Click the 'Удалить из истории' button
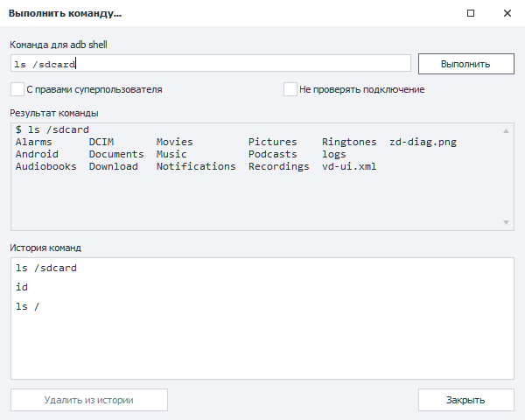 point(89,400)
